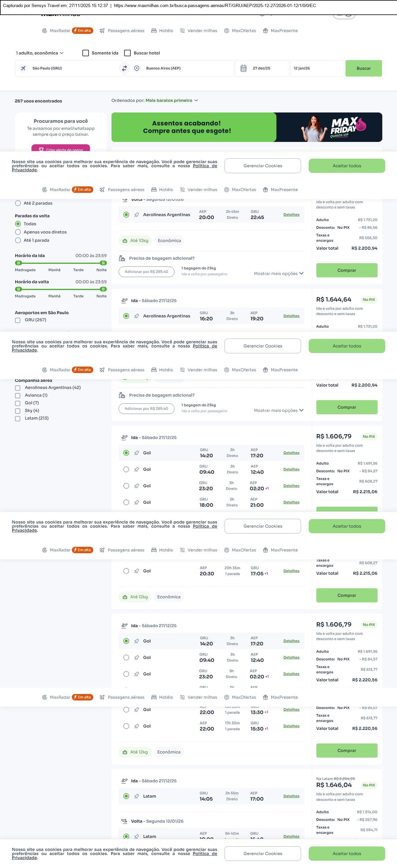This screenshot has width=397, height=868.
Task: Click left handle of Horário da ida slider
Action: tap(19, 263)
